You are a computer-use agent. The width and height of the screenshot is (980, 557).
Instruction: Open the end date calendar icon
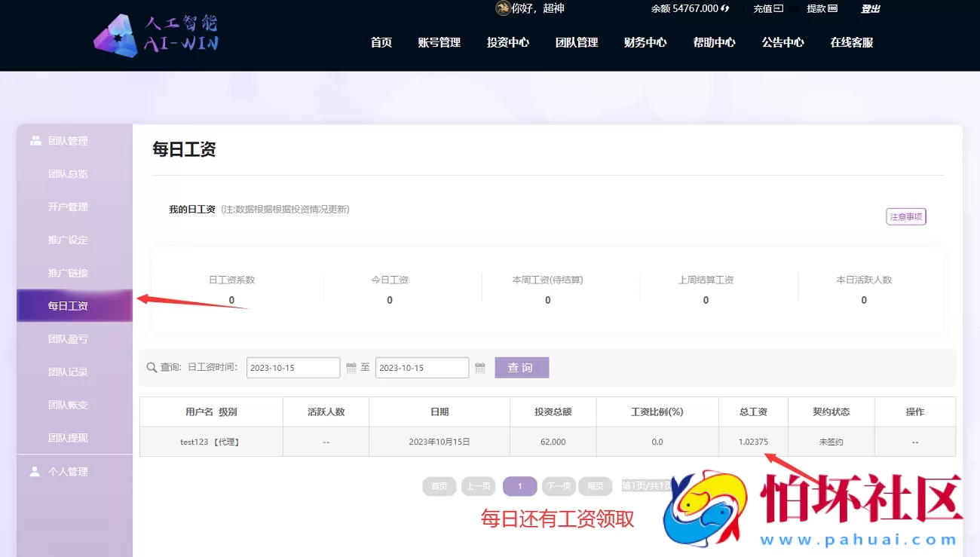pos(480,367)
